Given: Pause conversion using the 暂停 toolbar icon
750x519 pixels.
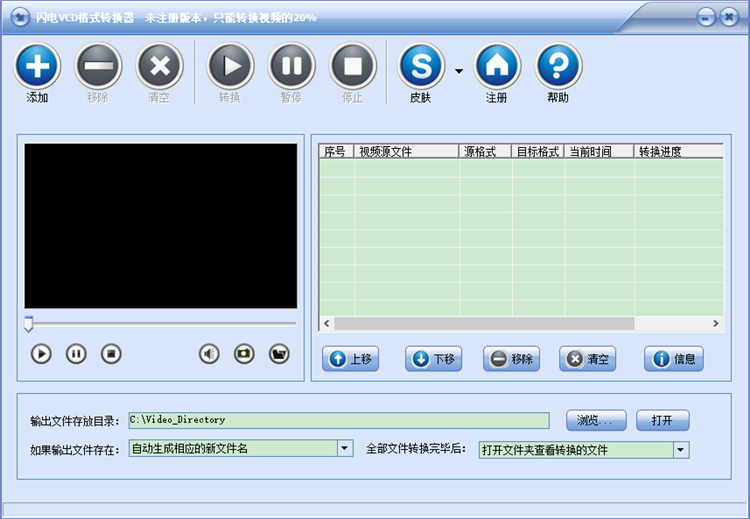Looking at the screenshot, I should [291, 66].
